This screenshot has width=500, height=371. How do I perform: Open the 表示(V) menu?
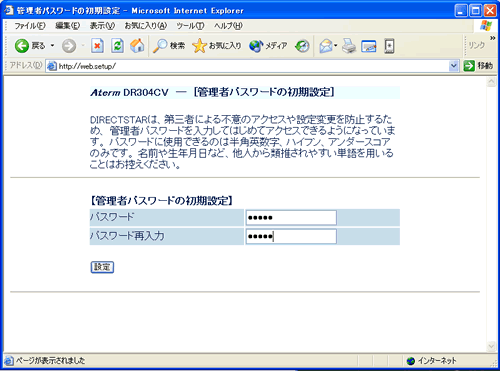click(x=102, y=26)
